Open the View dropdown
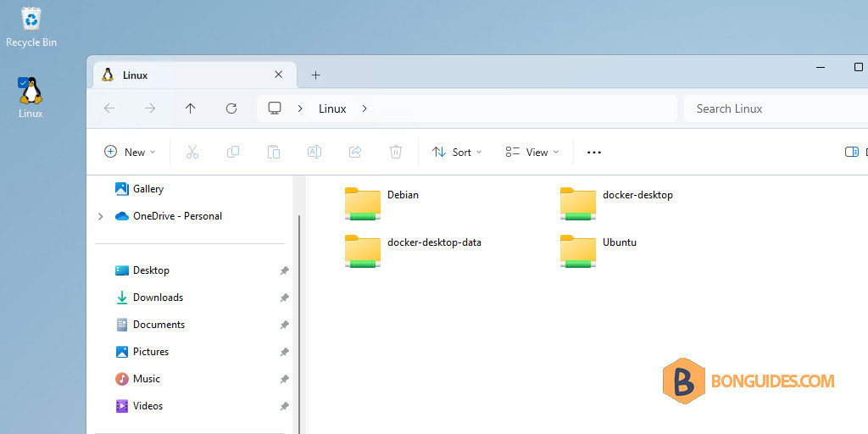This screenshot has width=868, height=434. click(532, 152)
